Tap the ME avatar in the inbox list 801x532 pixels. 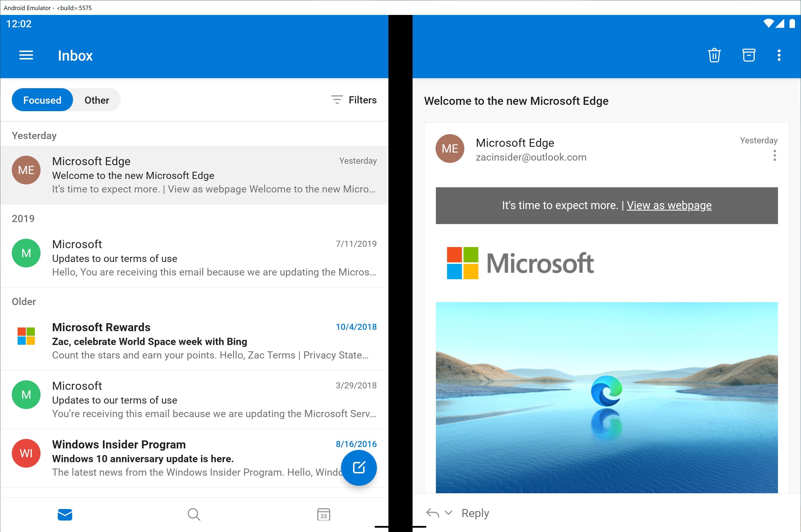pyautogui.click(x=26, y=170)
